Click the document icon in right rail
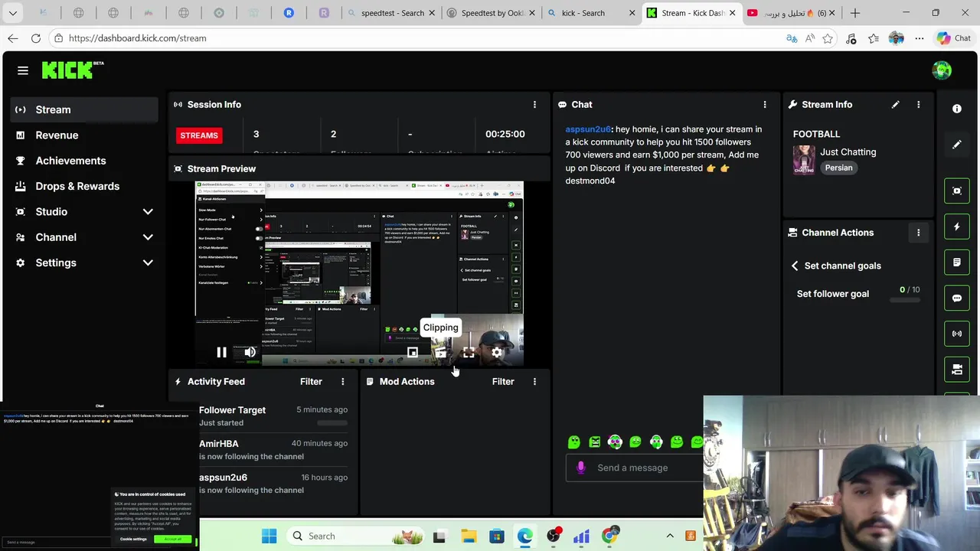Screen dimensions: 980x551 coord(956,262)
